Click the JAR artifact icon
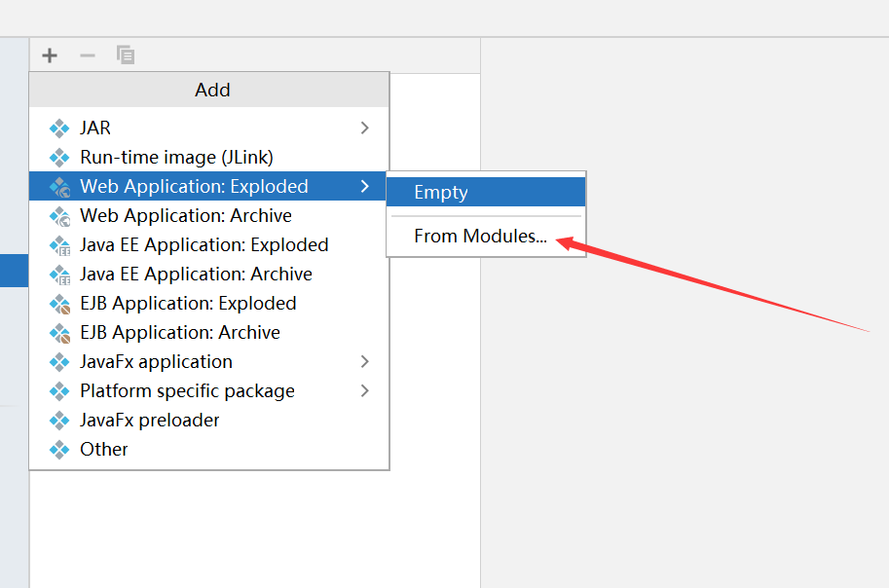889x588 pixels. point(59,129)
